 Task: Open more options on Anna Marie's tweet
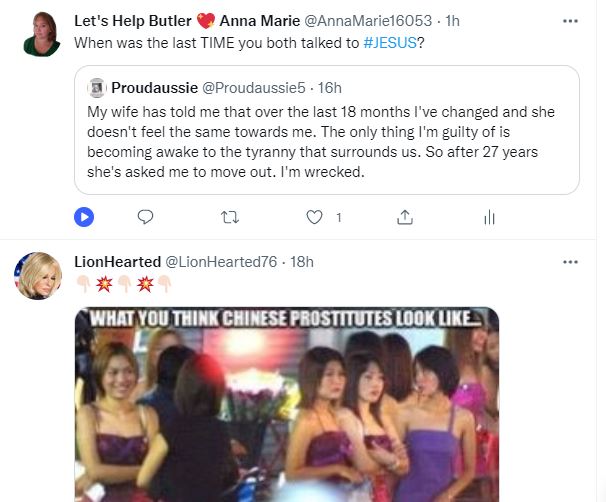570,21
